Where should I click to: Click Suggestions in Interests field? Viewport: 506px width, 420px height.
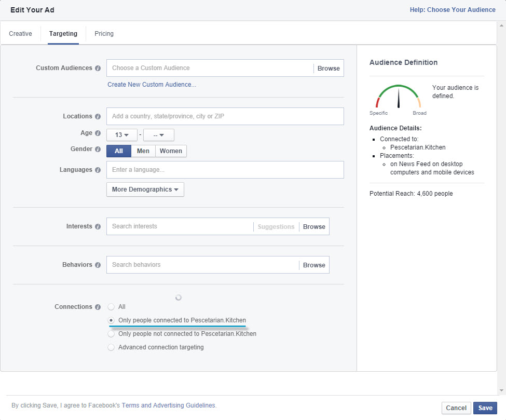coord(276,227)
